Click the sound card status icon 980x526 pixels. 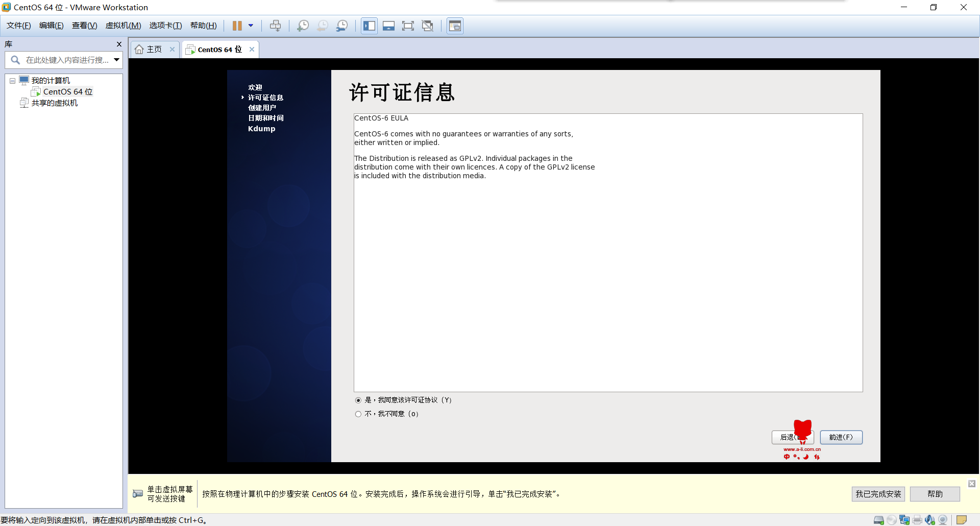930,520
